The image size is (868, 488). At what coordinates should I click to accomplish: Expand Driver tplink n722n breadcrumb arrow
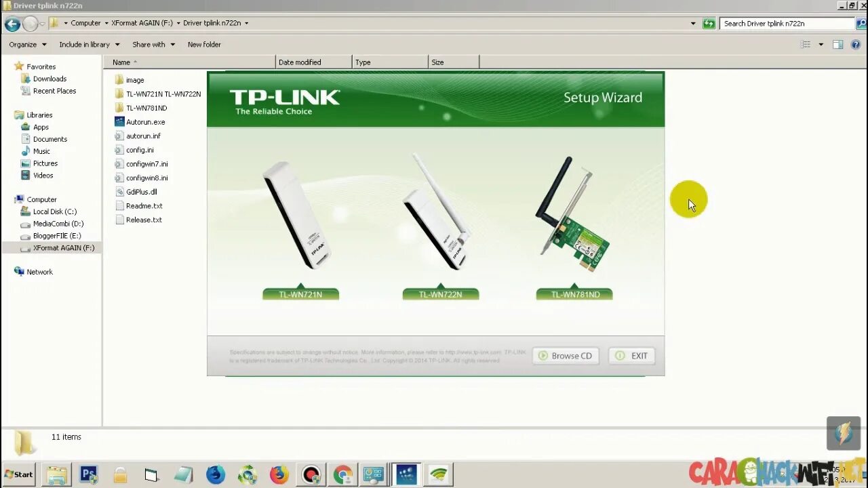(246, 23)
